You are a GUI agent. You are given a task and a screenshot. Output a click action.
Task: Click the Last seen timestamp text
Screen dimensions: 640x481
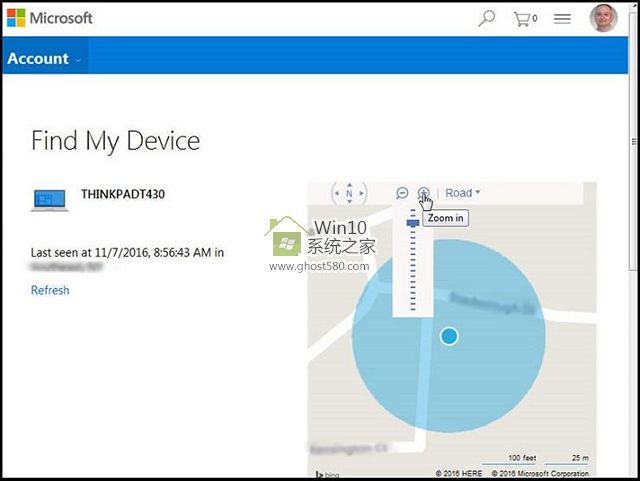[127, 253]
